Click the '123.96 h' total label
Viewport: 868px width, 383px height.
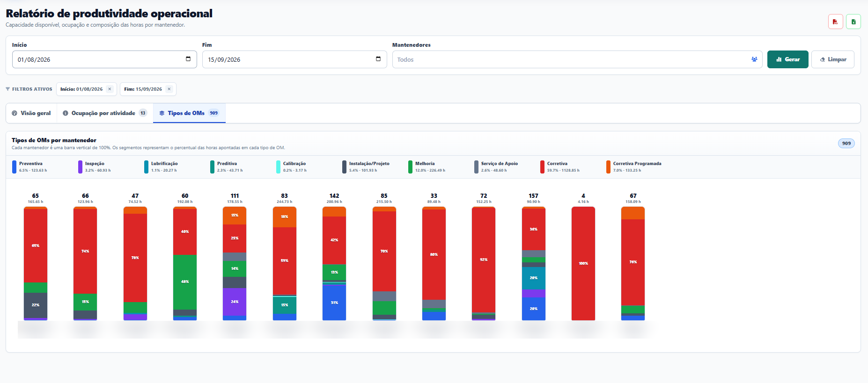(x=85, y=202)
